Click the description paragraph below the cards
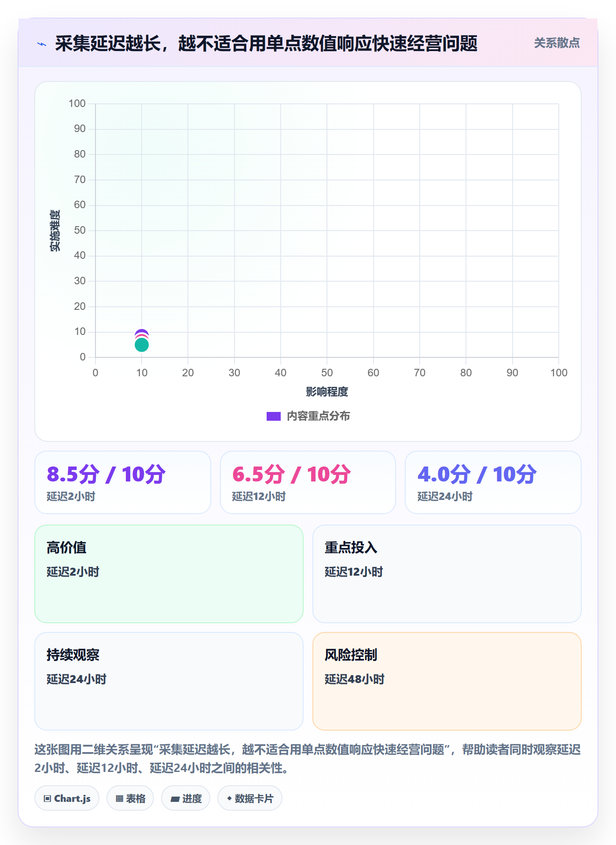Viewport: 616px width, 845px height. point(308,759)
